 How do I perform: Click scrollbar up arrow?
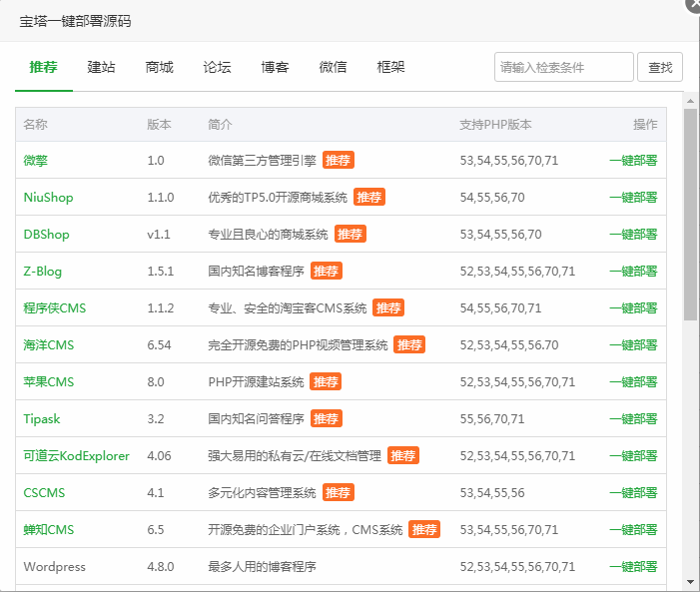coord(691,101)
